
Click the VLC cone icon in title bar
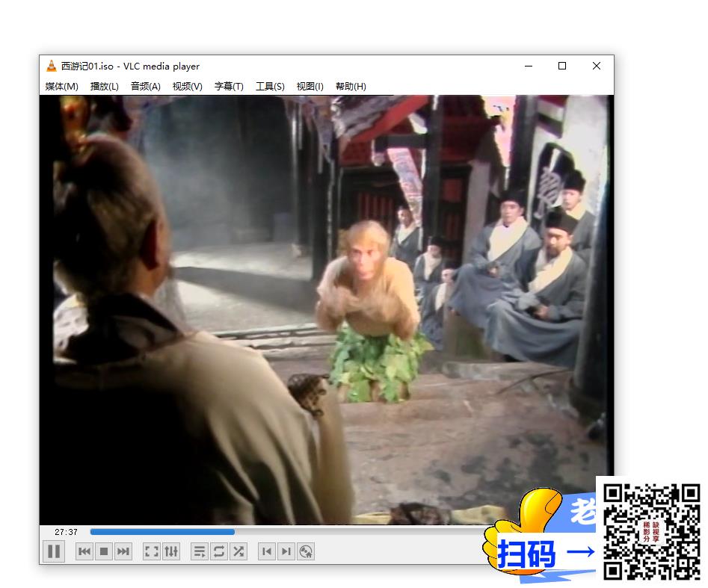click(52, 66)
